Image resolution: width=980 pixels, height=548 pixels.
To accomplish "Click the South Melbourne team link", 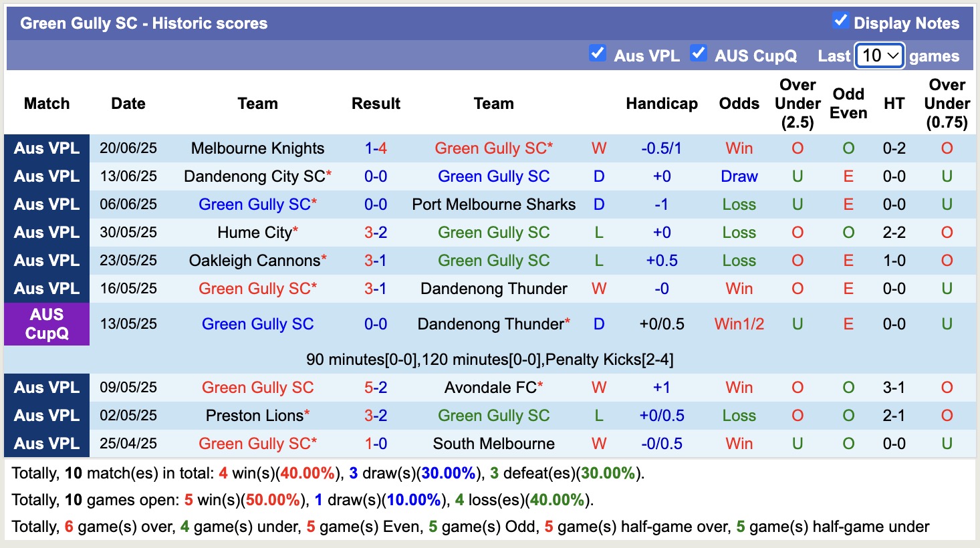I will pyautogui.click(x=493, y=444).
